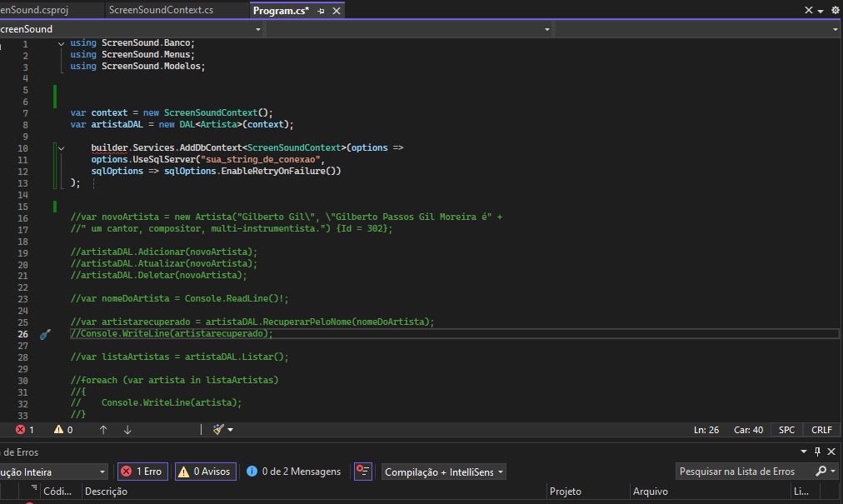Toggle the build IntelliSense error filter icon
Viewport: 843px width, 504px height.
point(363,472)
